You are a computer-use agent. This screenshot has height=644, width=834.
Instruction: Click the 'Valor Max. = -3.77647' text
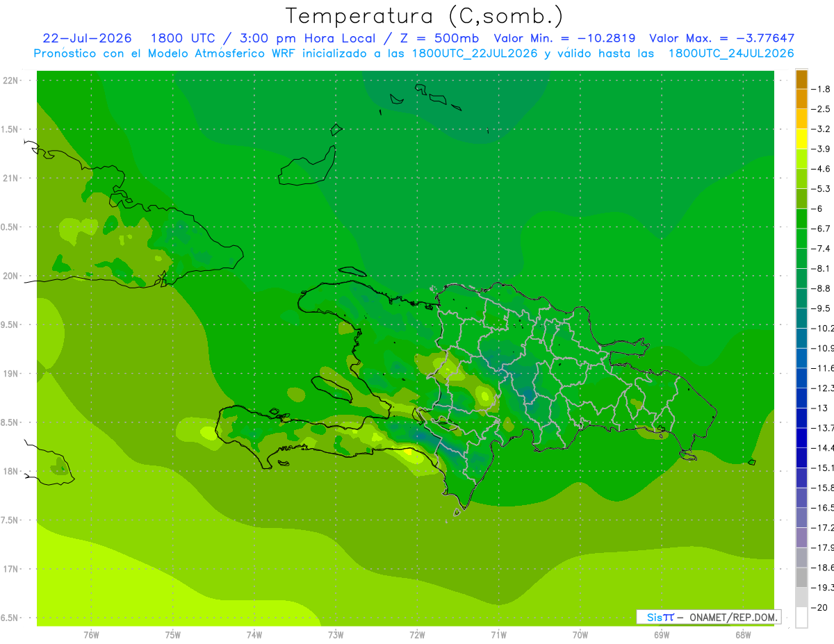point(721,38)
